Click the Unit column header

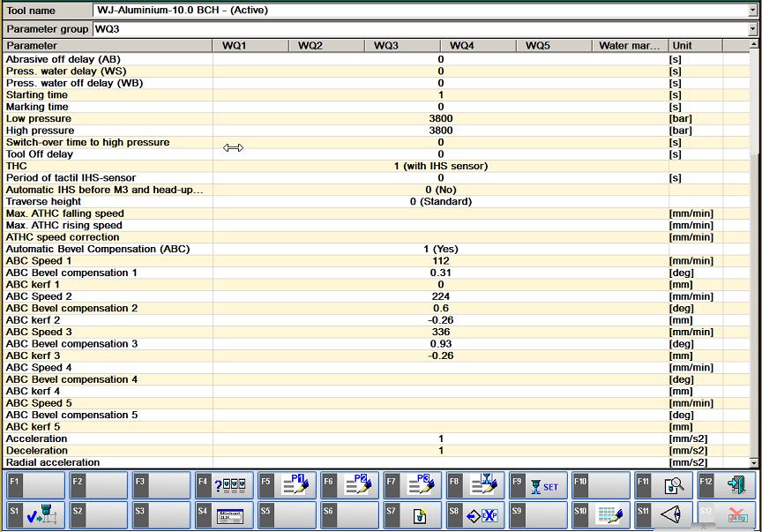coord(696,46)
